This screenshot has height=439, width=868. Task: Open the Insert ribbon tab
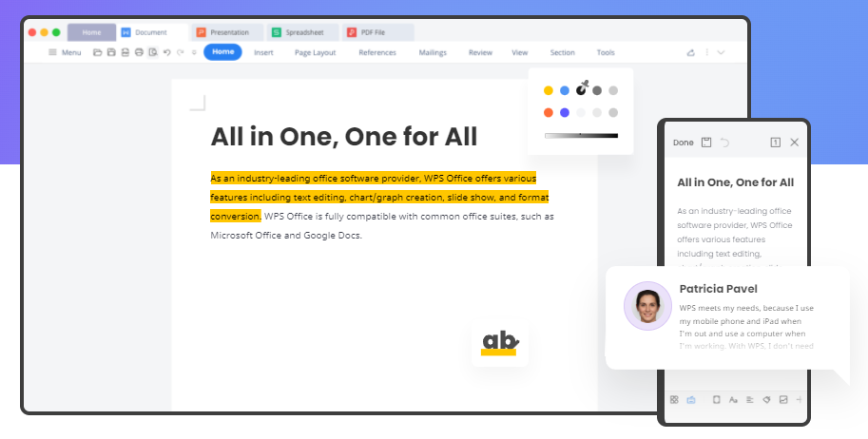click(263, 52)
